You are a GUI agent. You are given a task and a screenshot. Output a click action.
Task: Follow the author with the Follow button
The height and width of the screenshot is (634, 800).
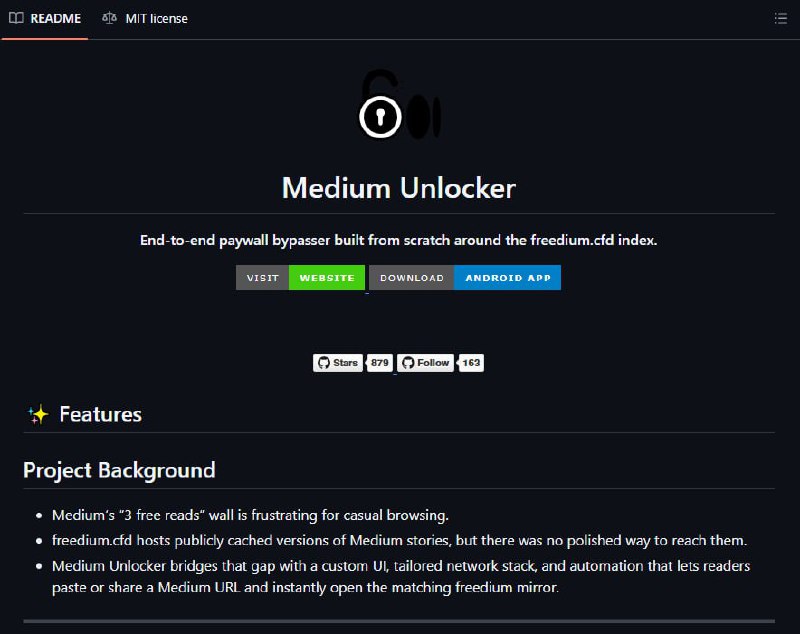point(425,363)
